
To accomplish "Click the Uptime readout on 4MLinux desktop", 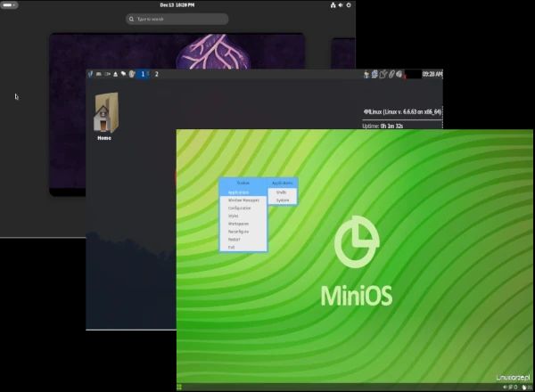I will click(x=383, y=127).
